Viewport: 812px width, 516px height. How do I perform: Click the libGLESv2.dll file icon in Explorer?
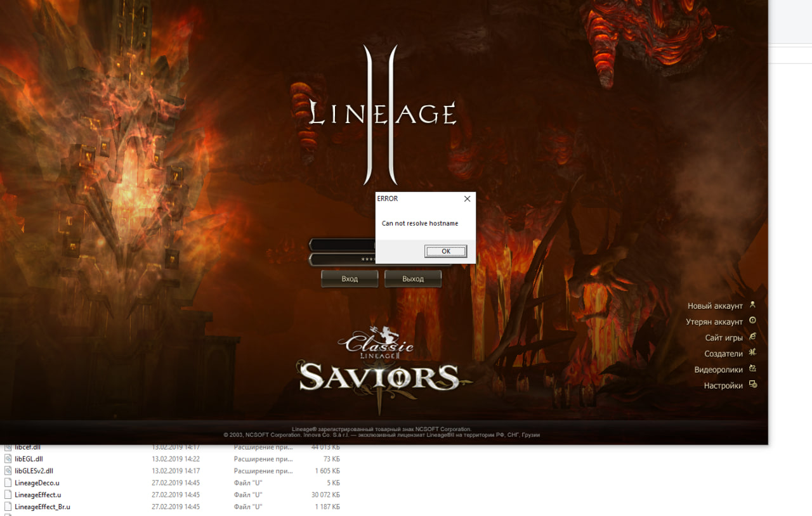click(8, 471)
